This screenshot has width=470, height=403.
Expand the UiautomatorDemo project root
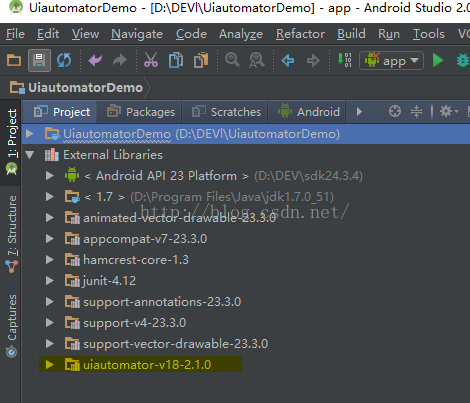[x=29, y=134]
